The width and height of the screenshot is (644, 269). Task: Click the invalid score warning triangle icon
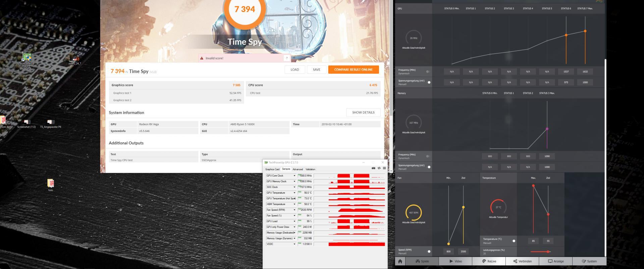click(x=202, y=58)
